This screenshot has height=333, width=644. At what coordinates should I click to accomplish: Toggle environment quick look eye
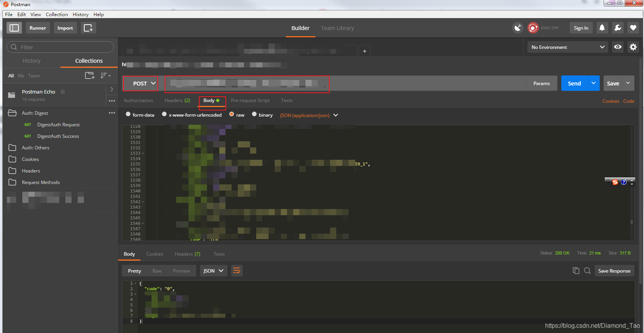click(x=618, y=47)
